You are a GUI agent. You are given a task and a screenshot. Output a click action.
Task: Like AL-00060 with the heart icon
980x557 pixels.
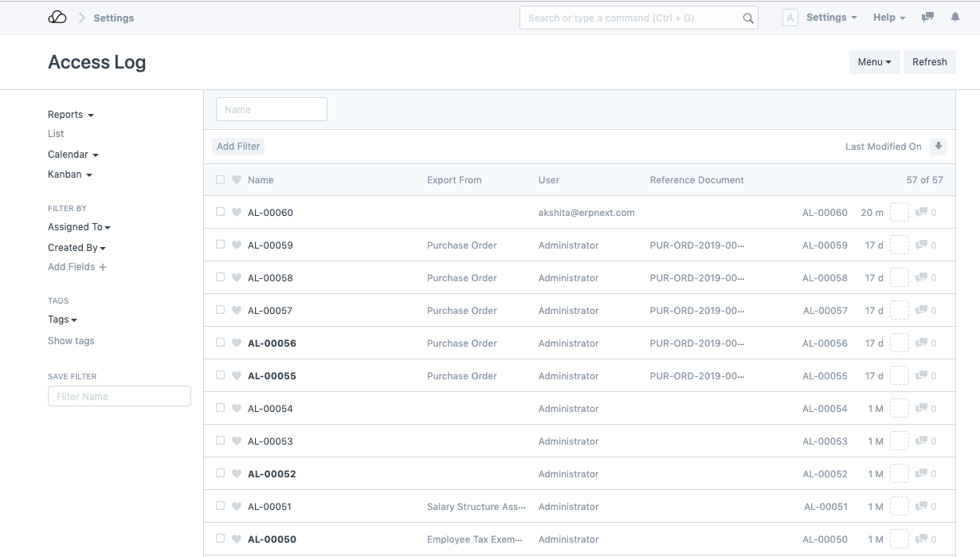(237, 213)
